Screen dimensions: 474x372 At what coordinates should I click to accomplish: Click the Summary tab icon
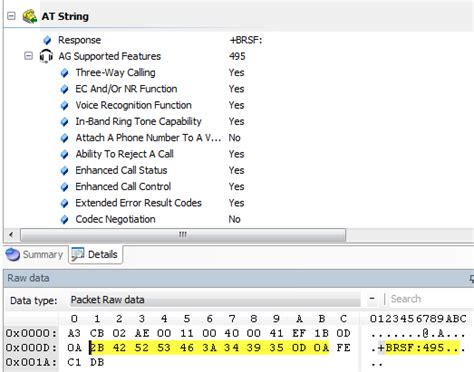pyautogui.click(x=13, y=254)
